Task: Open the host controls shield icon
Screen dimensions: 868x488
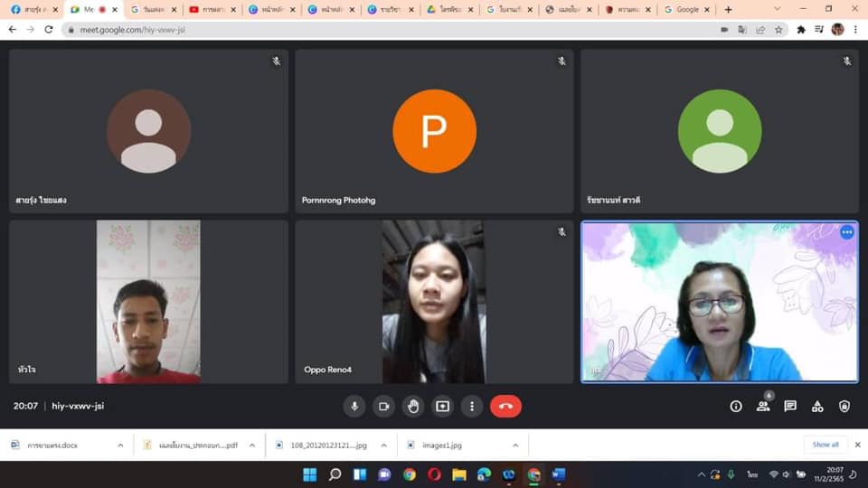Action: tap(844, 407)
